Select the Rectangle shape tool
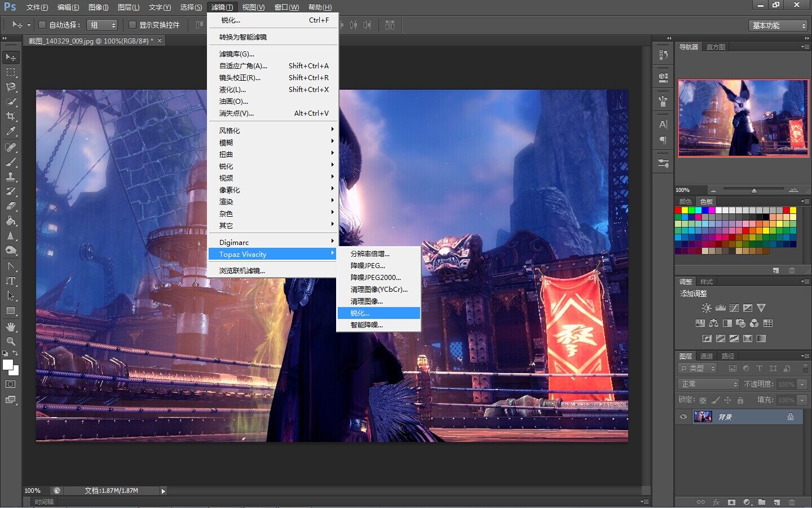The image size is (812, 508). tap(11, 310)
